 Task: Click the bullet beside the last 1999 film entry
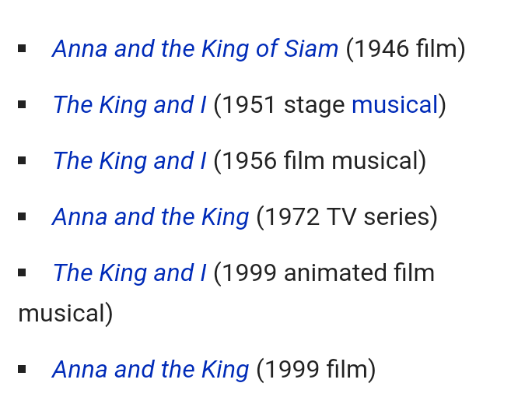click(x=23, y=369)
